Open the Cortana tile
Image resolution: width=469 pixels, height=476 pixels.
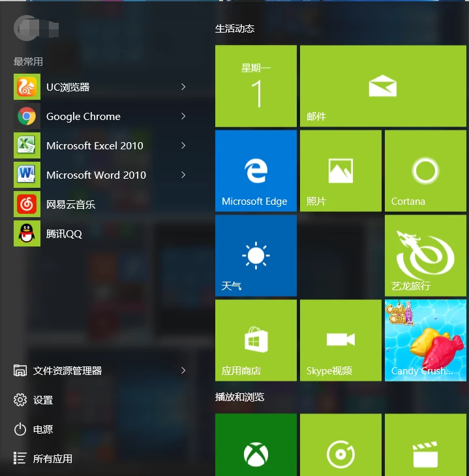(425, 171)
